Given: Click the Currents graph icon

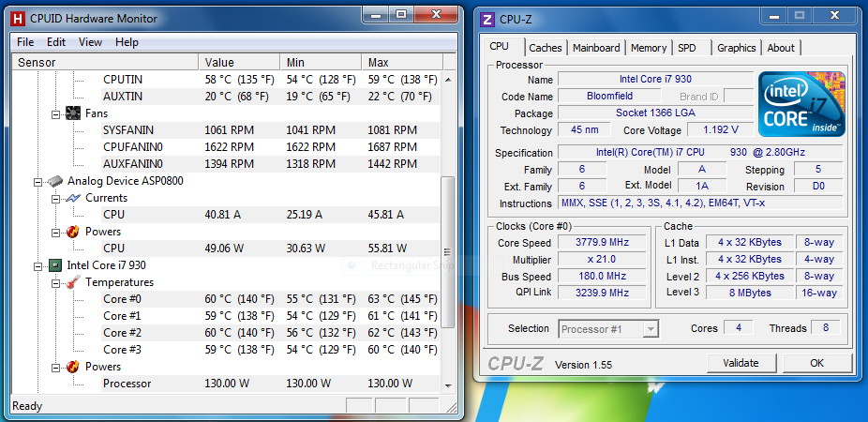Looking at the screenshot, I should [x=74, y=198].
